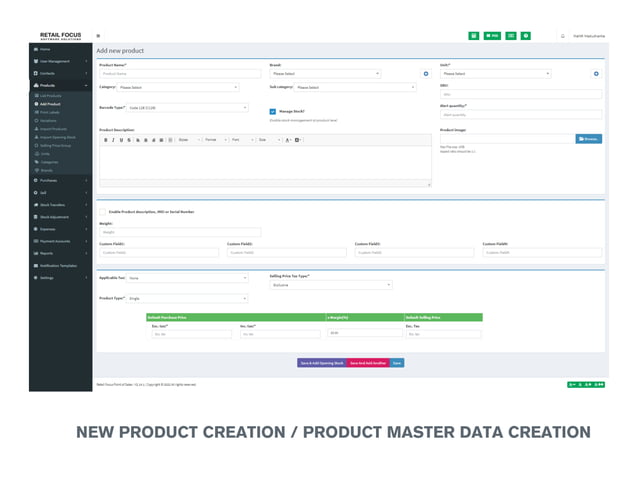Open Import Opening Stock in sidebar

58,137
